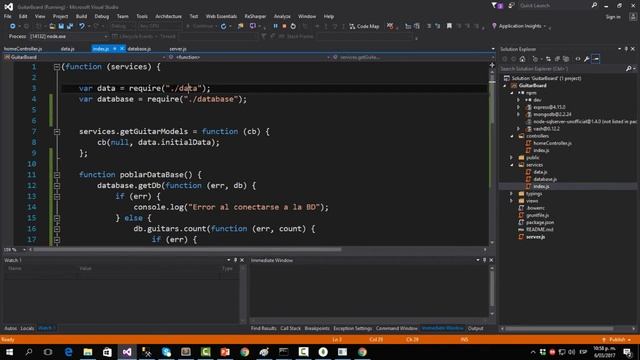Open the ReSharper menu
The width and height of the screenshot is (640, 360).
coord(255,16)
